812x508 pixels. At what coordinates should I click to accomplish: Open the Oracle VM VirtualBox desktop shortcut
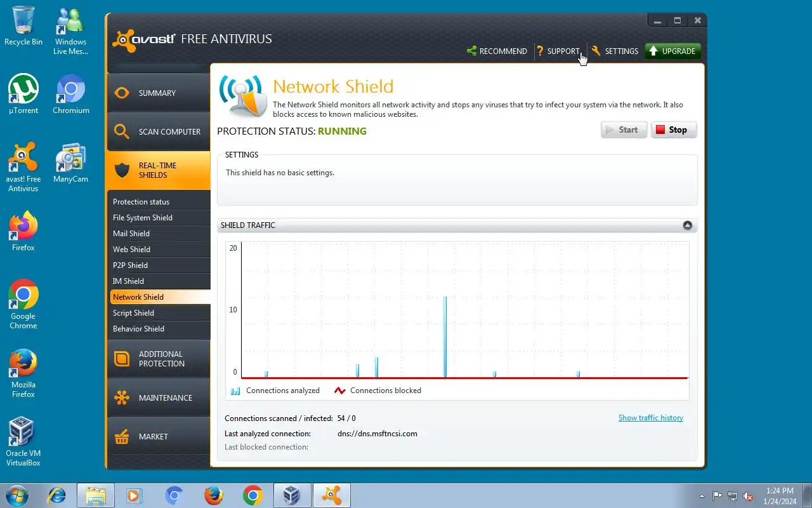click(23, 442)
